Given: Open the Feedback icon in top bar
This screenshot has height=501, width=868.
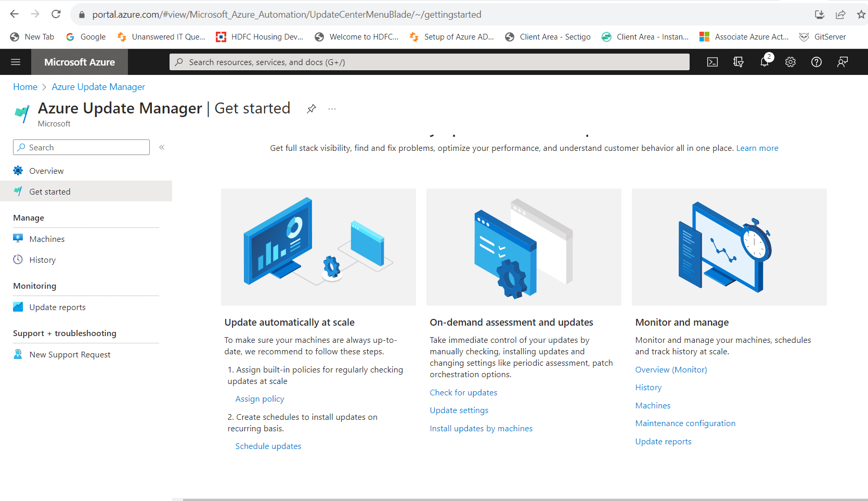Looking at the screenshot, I should [843, 62].
